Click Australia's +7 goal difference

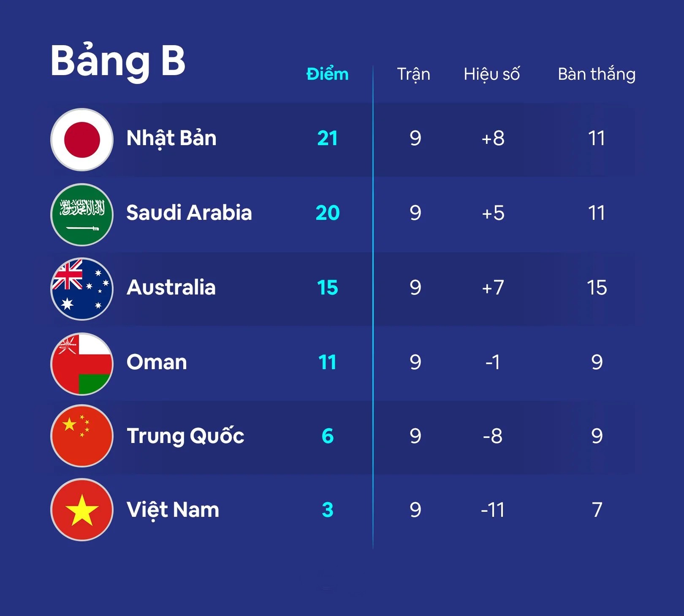pyautogui.click(x=493, y=287)
